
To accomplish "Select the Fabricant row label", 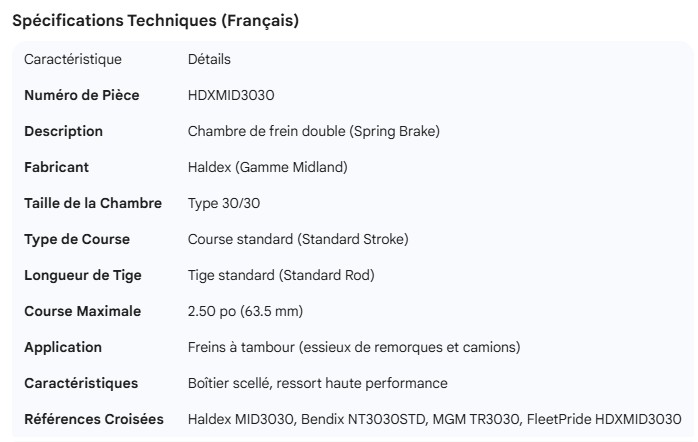I will click(x=57, y=167).
